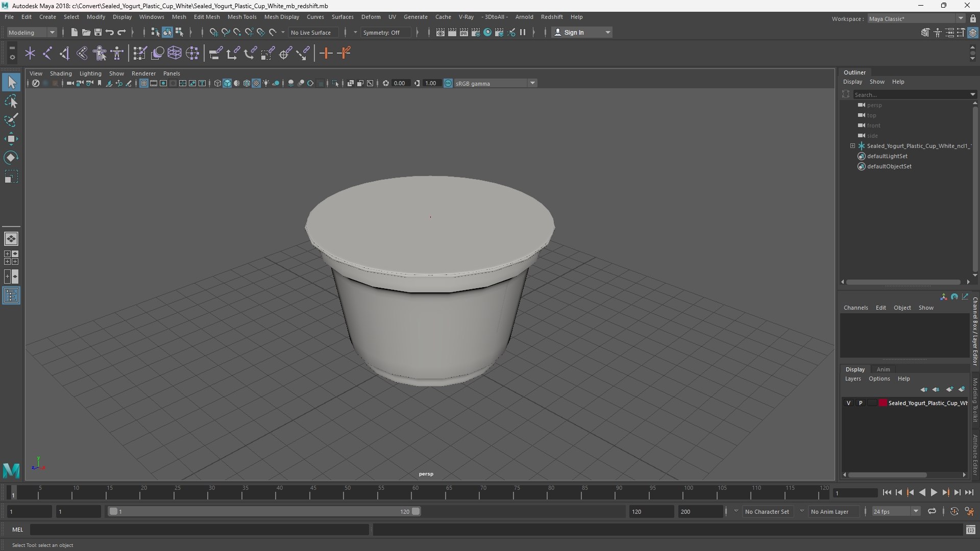The image size is (980, 551).
Task: Open the Workspace Maya Classic dropdown
Action: [916, 19]
